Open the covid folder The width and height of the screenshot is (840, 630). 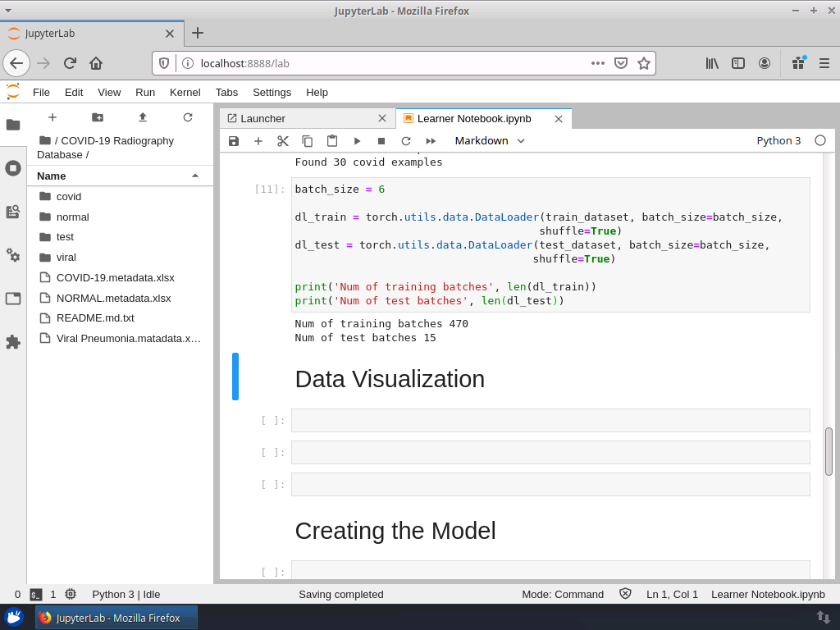coord(69,197)
